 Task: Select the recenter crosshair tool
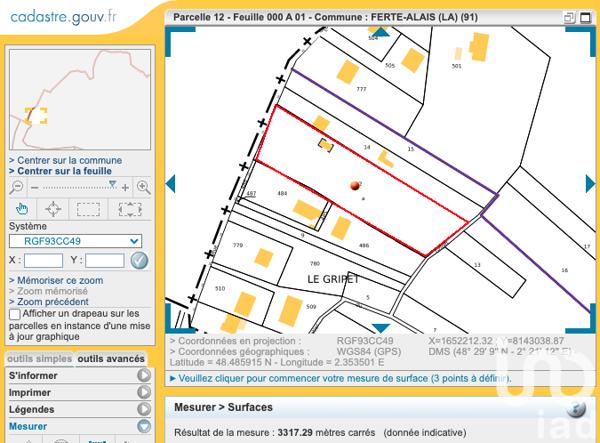[x=54, y=209]
